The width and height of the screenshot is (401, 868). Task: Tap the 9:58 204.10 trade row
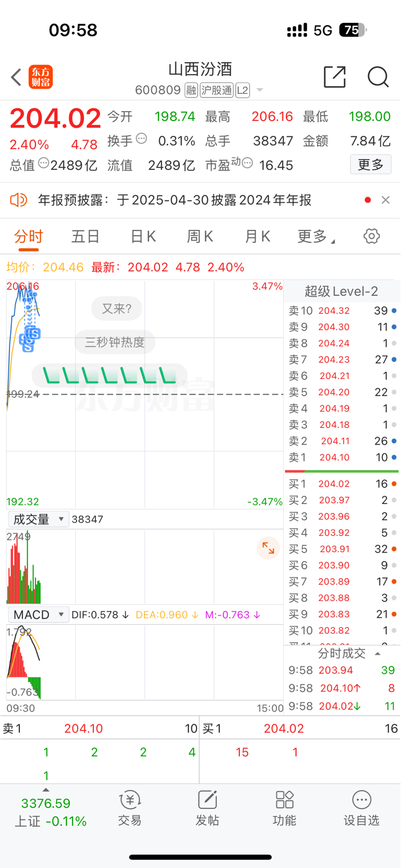tap(342, 688)
